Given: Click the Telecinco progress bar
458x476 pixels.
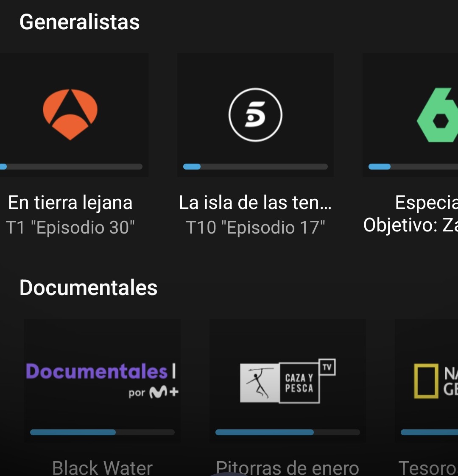Looking at the screenshot, I should [x=255, y=166].
